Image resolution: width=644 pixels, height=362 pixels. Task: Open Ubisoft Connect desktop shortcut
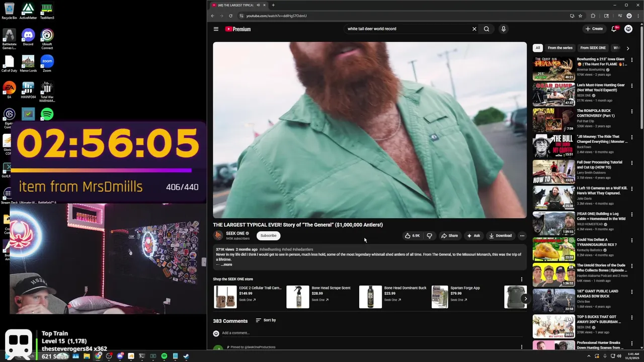47,39
